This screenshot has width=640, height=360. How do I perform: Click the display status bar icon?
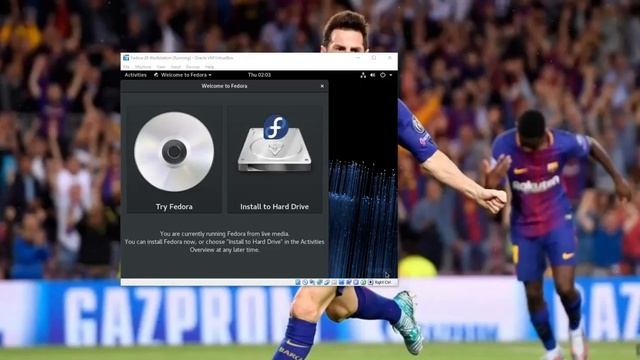pyautogui.click(x=342, y=282)
